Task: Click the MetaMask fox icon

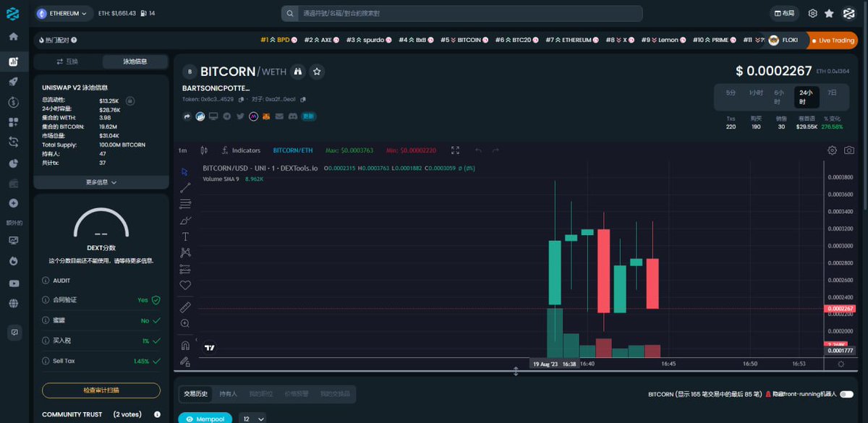Action: (266, 116)
